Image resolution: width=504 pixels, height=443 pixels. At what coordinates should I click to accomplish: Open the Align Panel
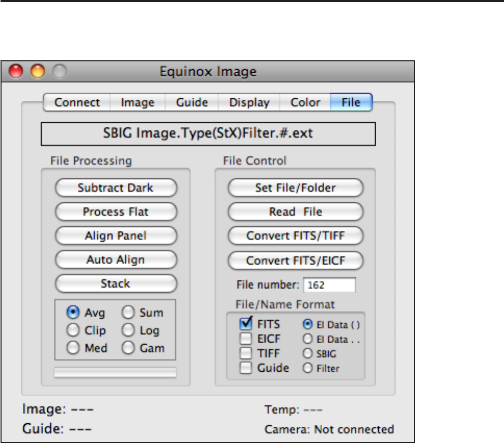(x=116, y=236)
